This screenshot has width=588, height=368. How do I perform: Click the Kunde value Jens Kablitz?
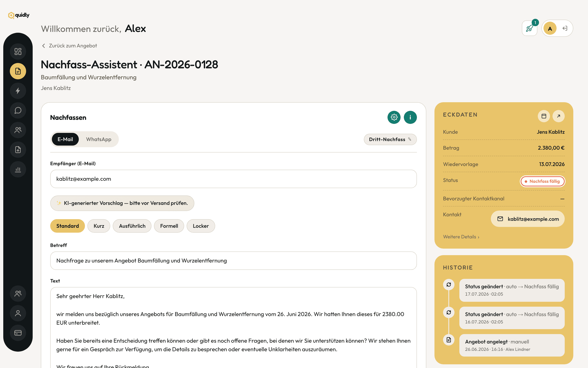click(x=551, y=132)
